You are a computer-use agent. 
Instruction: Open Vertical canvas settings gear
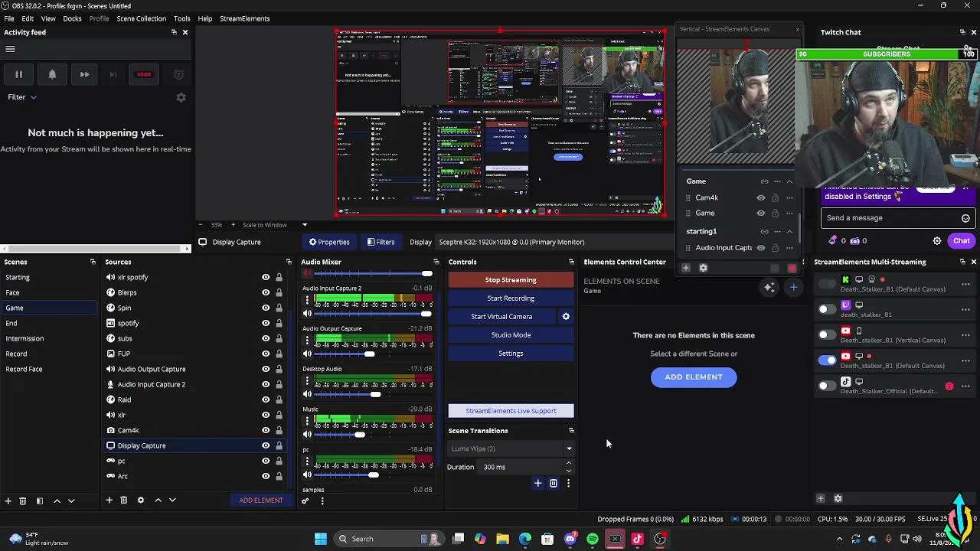(x=703, y=268)
